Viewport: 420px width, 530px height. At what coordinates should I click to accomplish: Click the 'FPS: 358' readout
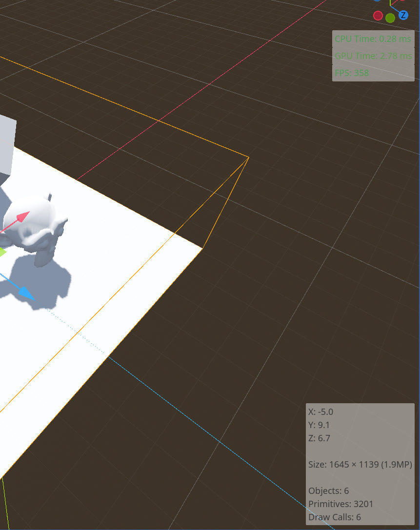pos(352,73)
